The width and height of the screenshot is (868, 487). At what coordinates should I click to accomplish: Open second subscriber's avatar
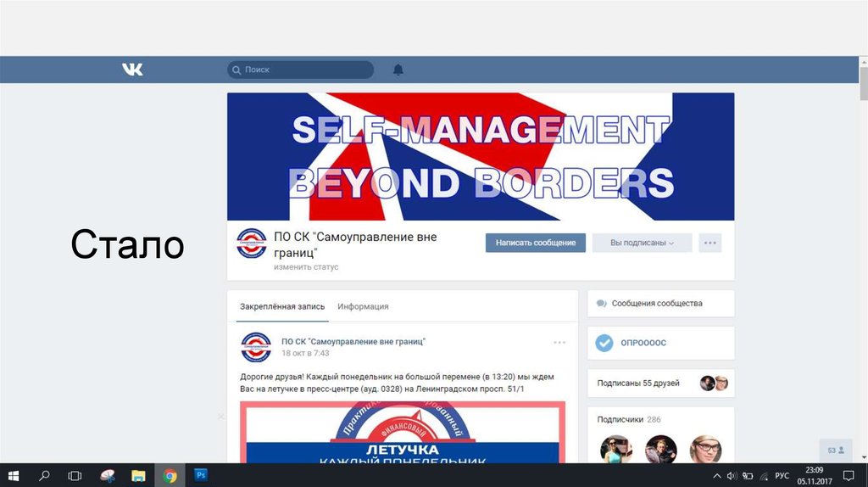point(661,450)
